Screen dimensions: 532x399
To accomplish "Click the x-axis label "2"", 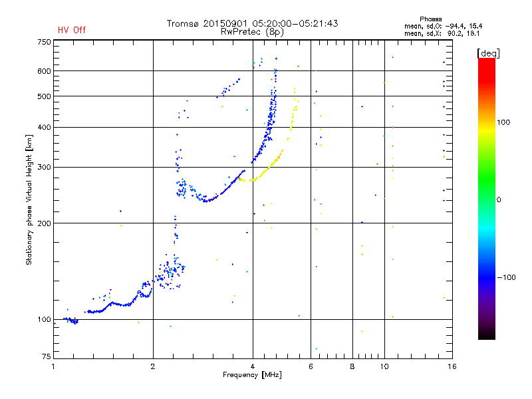I will [153, 366].
